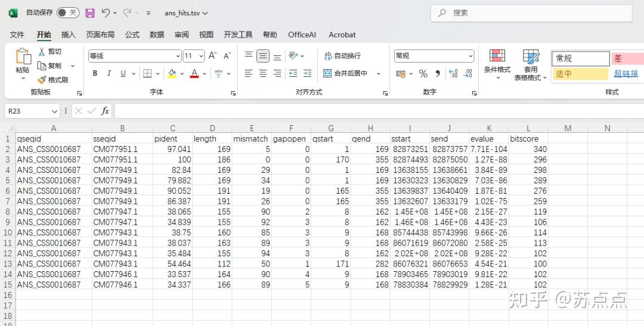
Task: Click the Undo arrow icon
Action: coord(106,13)
